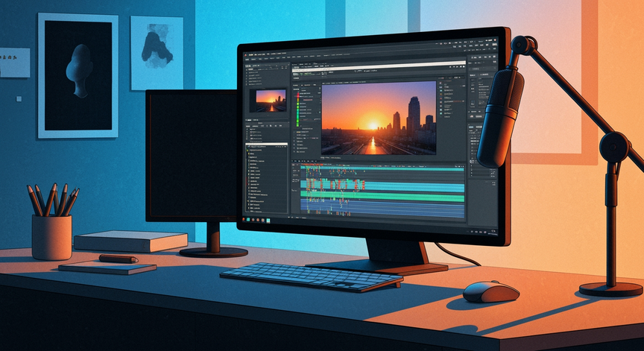
Task: Toggle the track header control left of cyan track
Action: click(297, 180)
